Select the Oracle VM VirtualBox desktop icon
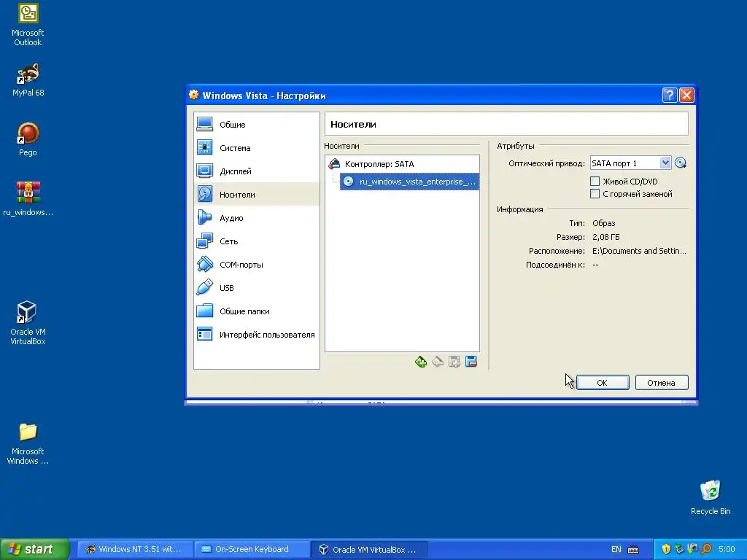The image size is (747, 560). [28, 323]
